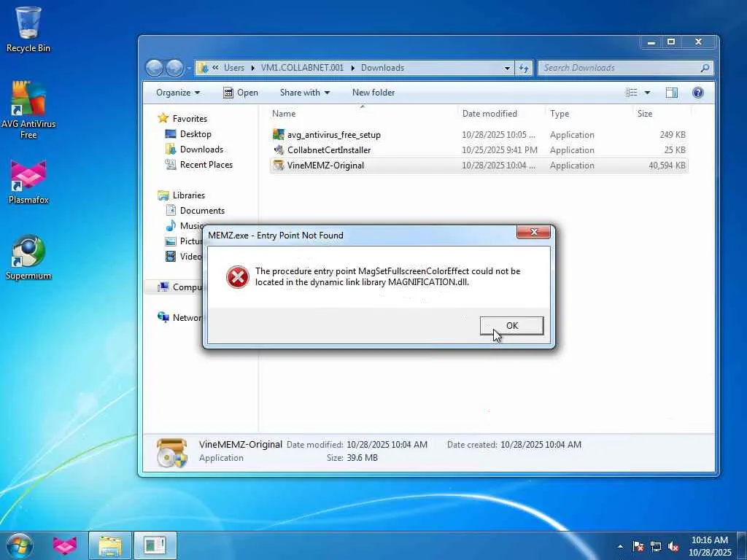Select Favorites in navigation pane

coord(190,119)
